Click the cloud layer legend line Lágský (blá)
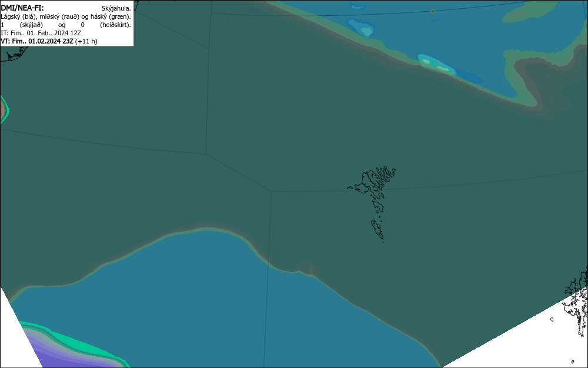The width and height of the screenshot is (588, 368). pyautogui.click(x=66, y=16)
